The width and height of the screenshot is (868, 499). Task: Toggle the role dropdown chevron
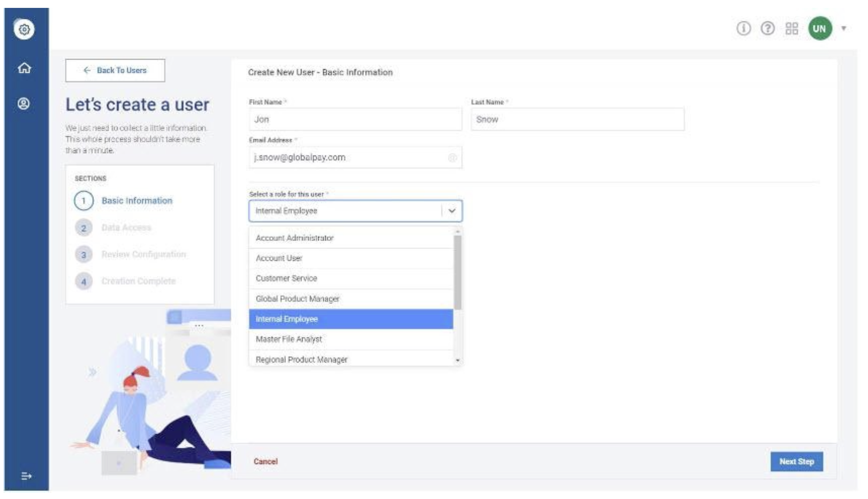click(x=452, y=211)
